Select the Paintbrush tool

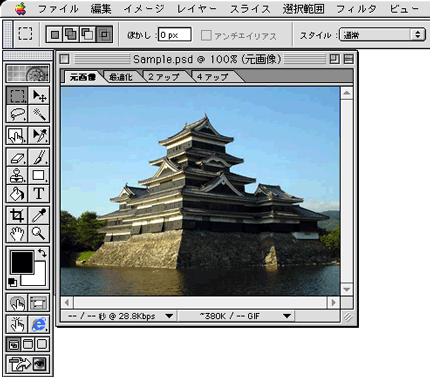tap(39, 157)
